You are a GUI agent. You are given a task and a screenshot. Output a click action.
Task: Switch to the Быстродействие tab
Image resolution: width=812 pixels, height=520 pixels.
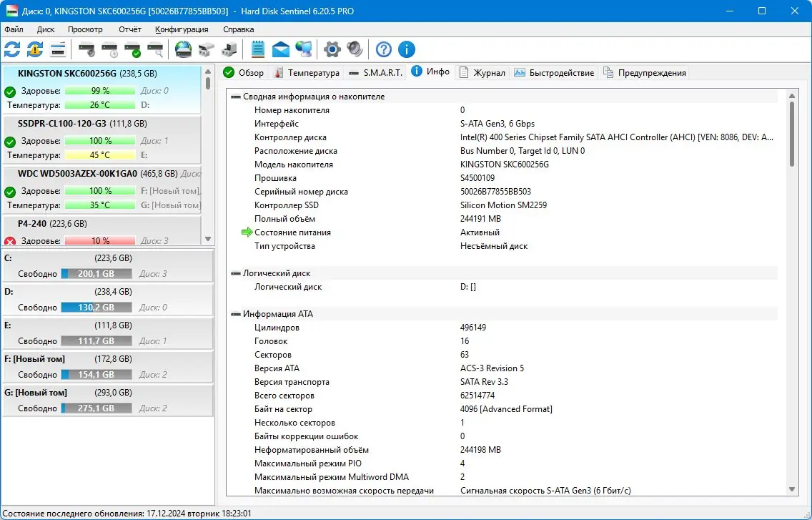point(554,72)
